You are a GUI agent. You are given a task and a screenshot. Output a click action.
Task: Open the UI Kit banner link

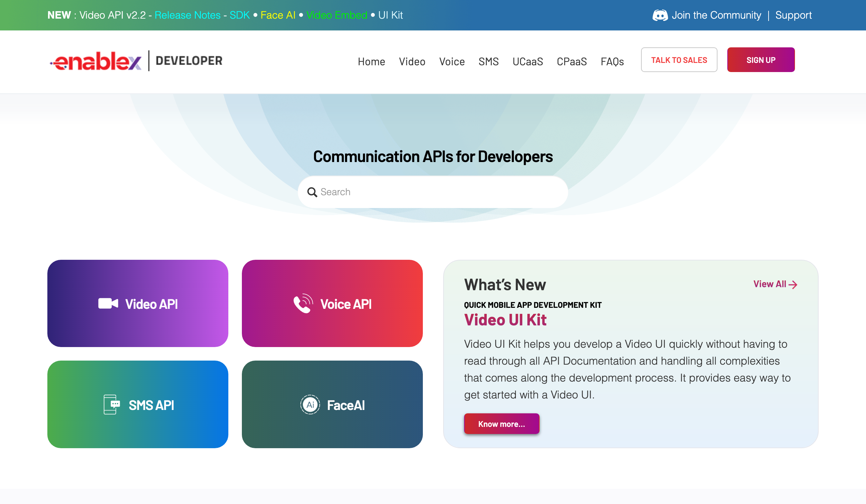point(390,15)
